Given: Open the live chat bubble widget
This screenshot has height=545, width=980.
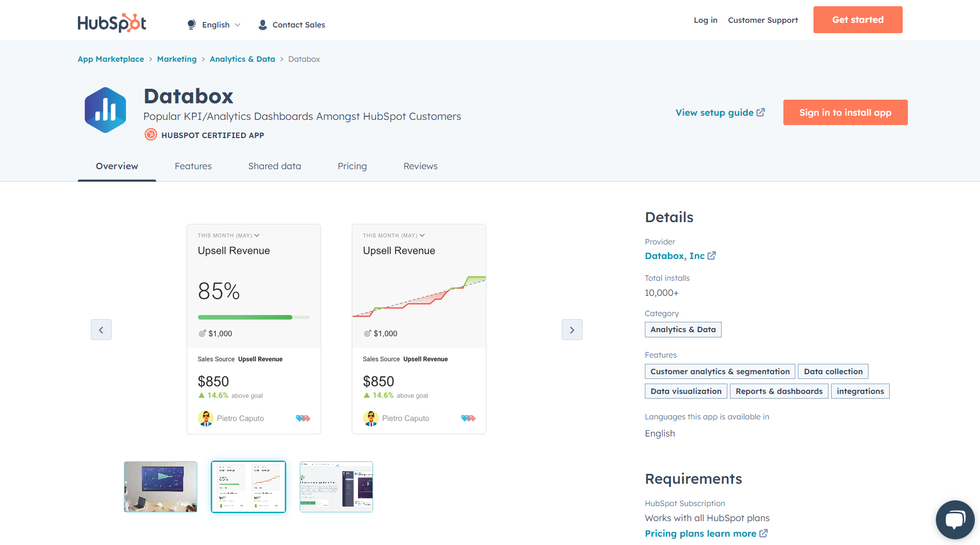Looking at the screenshot, I should (955, 520).
